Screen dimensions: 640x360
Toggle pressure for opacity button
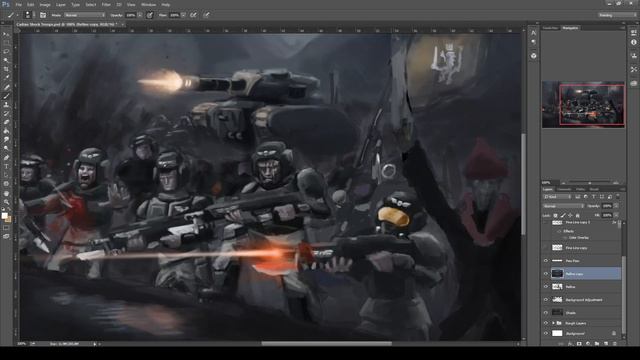pos(150,15)
